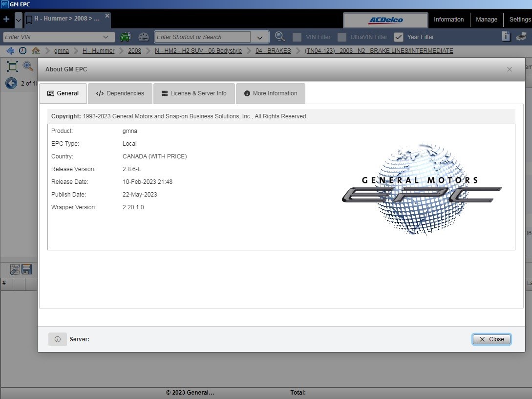Open the Manage menu
Image resolution: width=532 pixels, height=399 pixels.
[x=486, y=20]
